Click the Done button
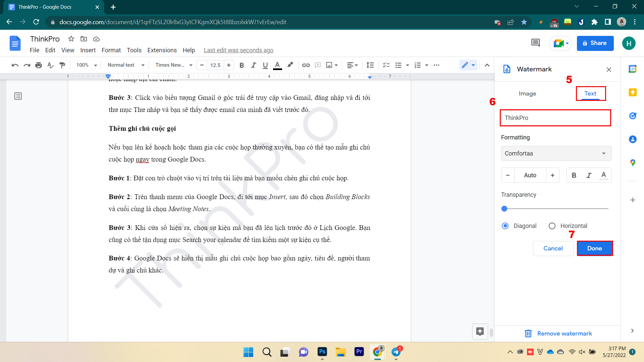Image resolution: width=644 pixels, height=362 pixels. (x=595, y=248)
